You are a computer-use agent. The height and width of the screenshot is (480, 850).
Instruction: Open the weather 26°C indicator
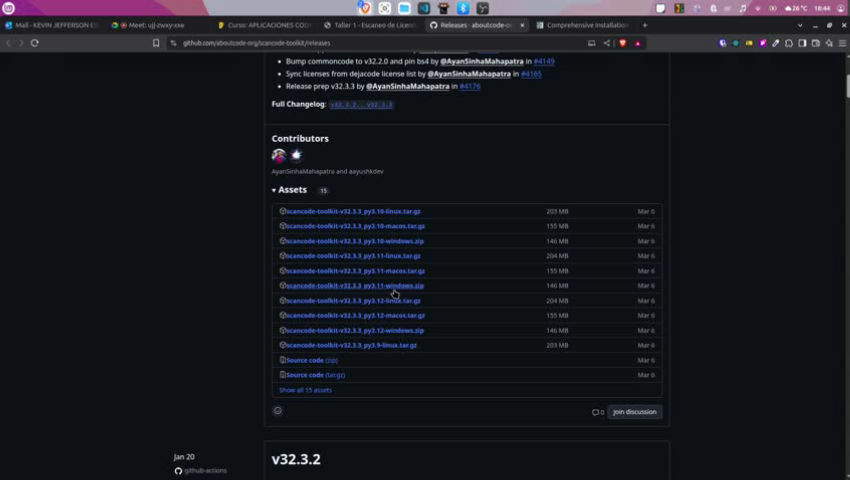[x=796, y=8]
